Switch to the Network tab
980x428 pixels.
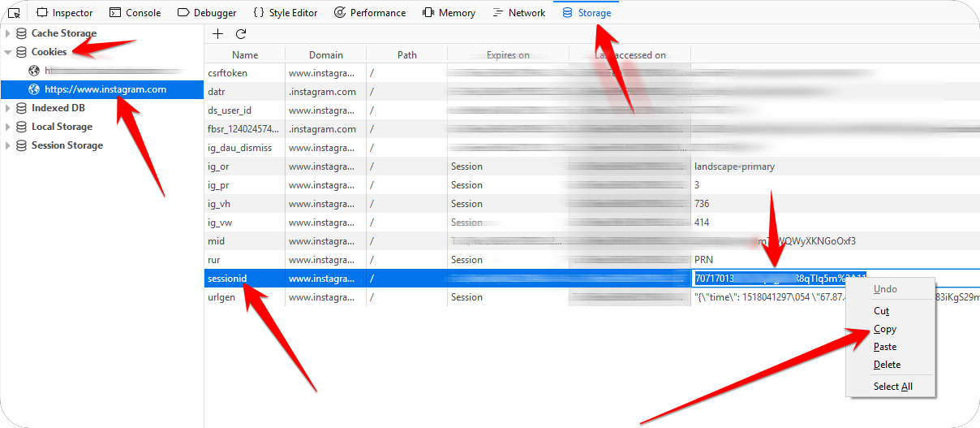pyautogui.click(x=519, y=13)
